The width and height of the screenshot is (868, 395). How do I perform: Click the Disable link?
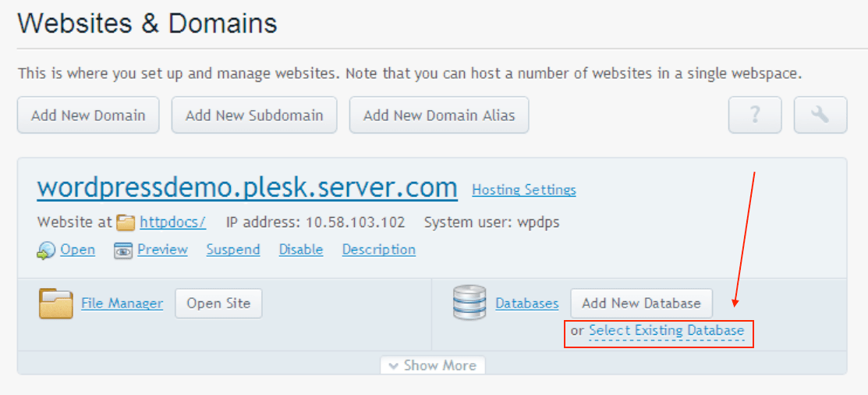click(301, 250)
